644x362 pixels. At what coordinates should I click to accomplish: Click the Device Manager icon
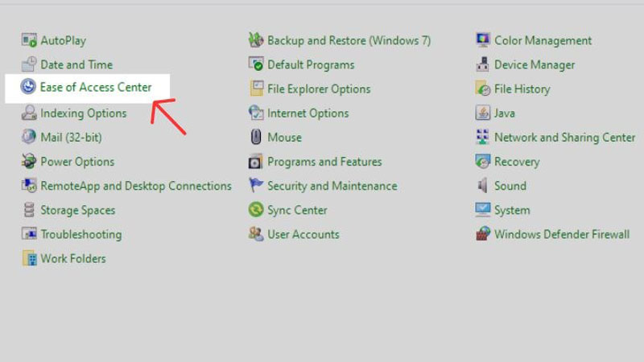[483, 64]
